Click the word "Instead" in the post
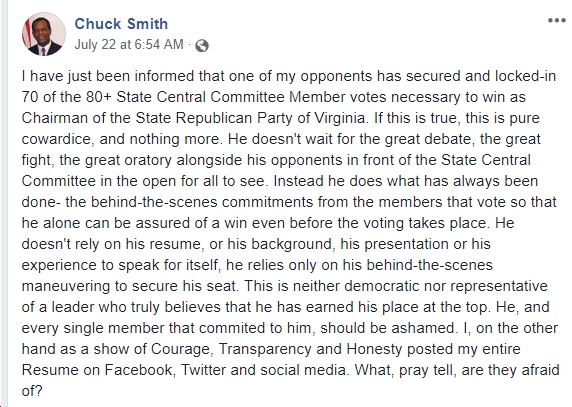Screen dimensions: 572x407 click(x=298, y=181)
